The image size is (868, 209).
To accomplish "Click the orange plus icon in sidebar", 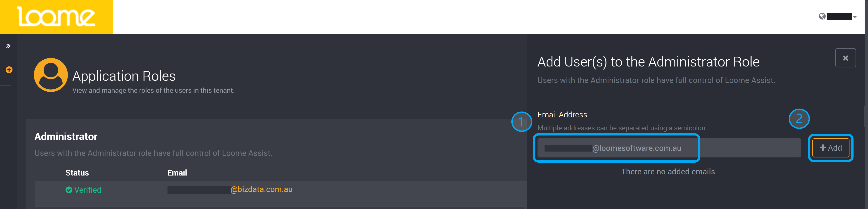I will [x=9, y=70].
